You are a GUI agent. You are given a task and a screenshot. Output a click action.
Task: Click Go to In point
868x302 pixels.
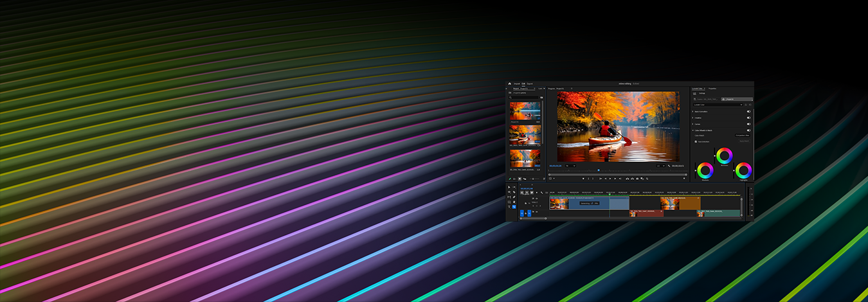tap(601, 179)
